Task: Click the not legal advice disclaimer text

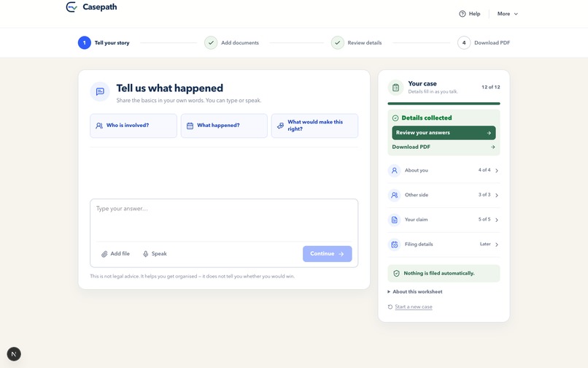Action: click(x=192, y=277)
